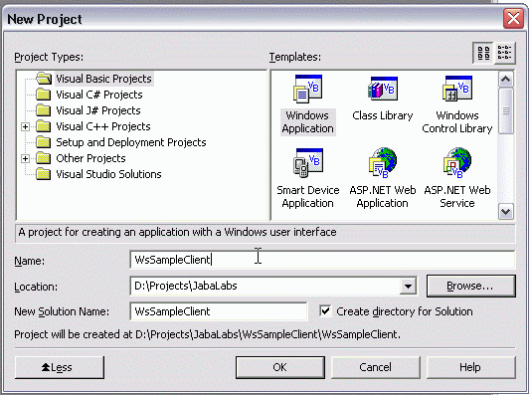Click the Visual J# Projects folder icon
This screenshot has height=395, width=532.
(44, 110)
